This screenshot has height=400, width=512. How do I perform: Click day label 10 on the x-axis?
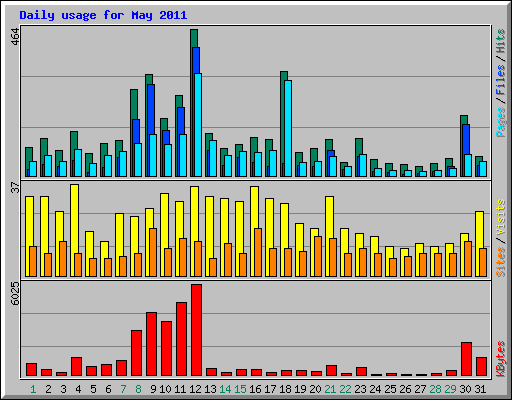(x=165, y=389)
